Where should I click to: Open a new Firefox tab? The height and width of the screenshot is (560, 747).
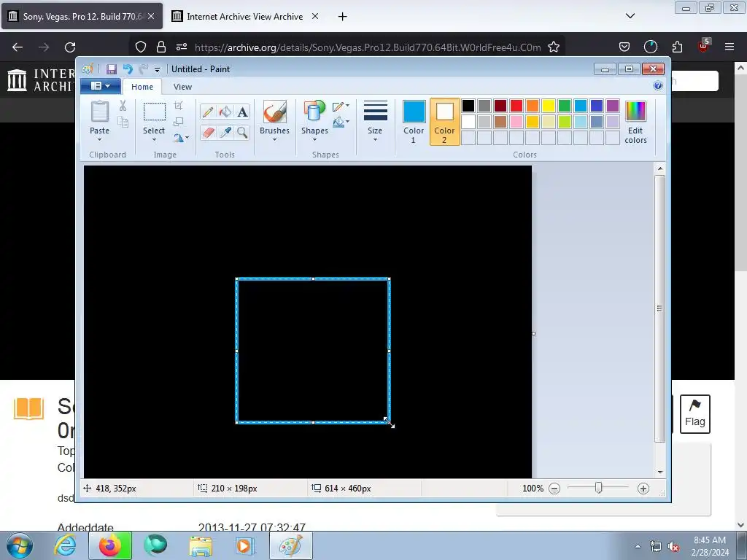tap(342, 17)
